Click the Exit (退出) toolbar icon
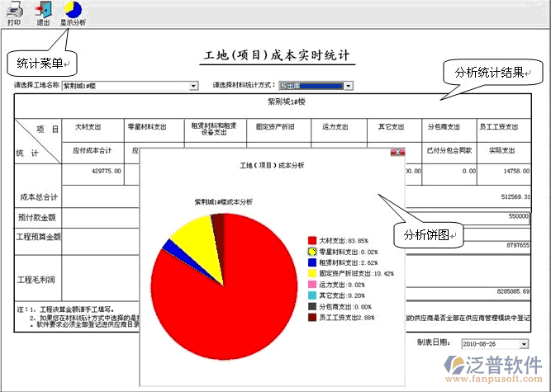The height and width of the screenshot is (392, 551). (43, 10)
